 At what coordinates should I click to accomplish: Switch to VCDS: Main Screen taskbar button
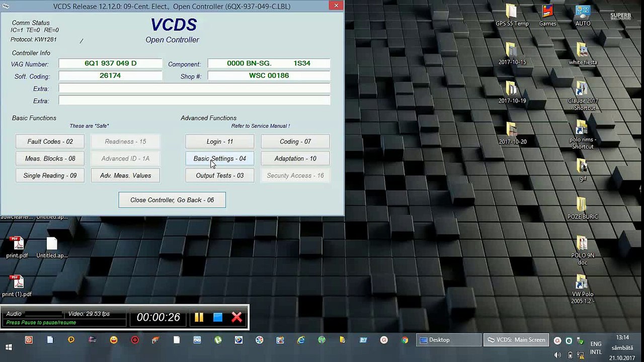tap(516, 340)
